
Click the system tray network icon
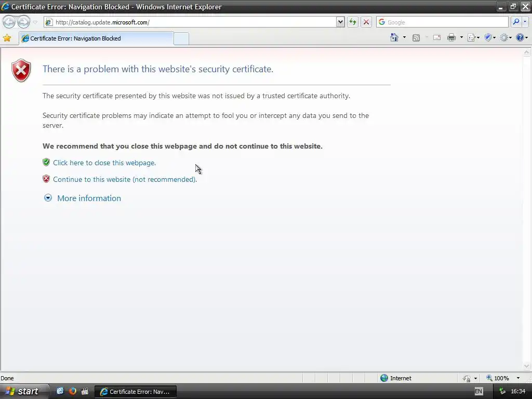502,391
